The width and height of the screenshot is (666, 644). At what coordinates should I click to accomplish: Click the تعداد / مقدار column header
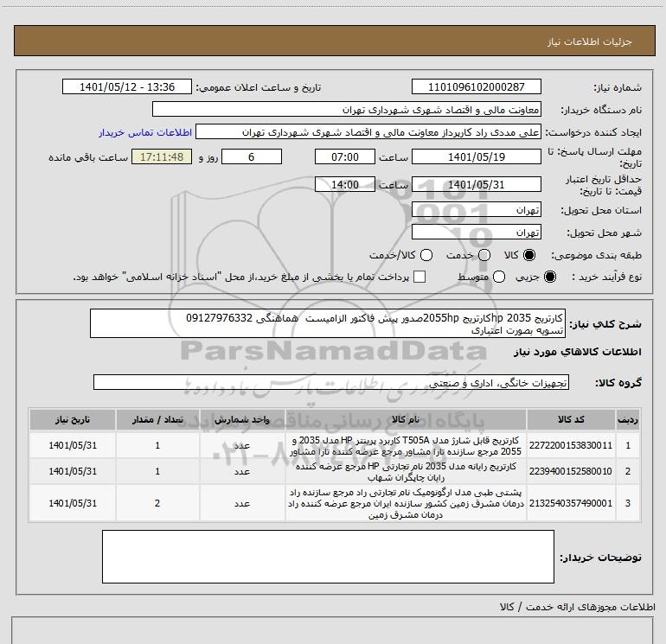click(x=157, y=419)
